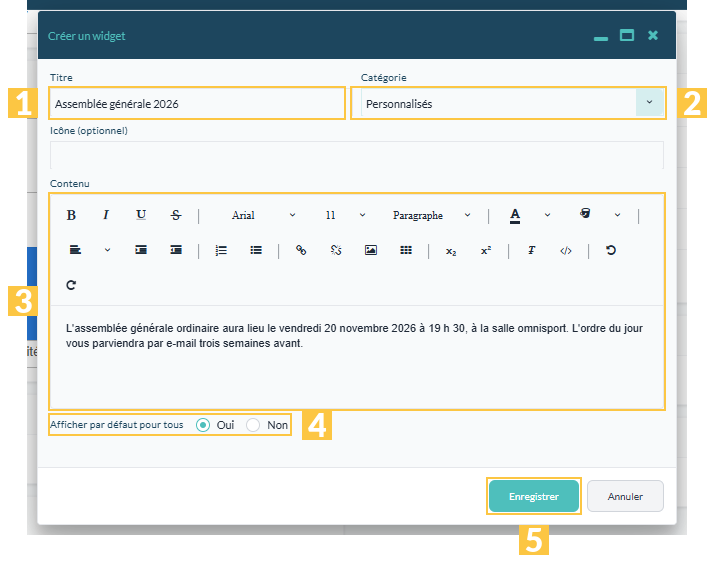Insert a table

coord(406,250)
